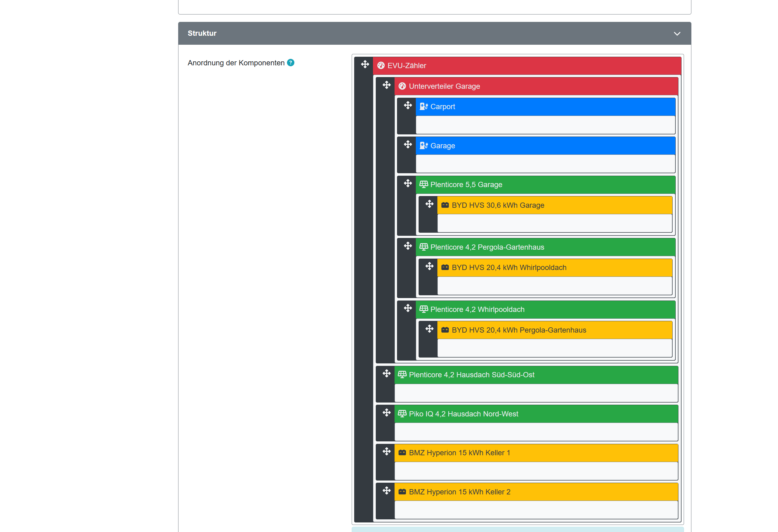Click move handle for Garage charge point
The height and width of the screenshot is (532, 778).
click(407, 145)
